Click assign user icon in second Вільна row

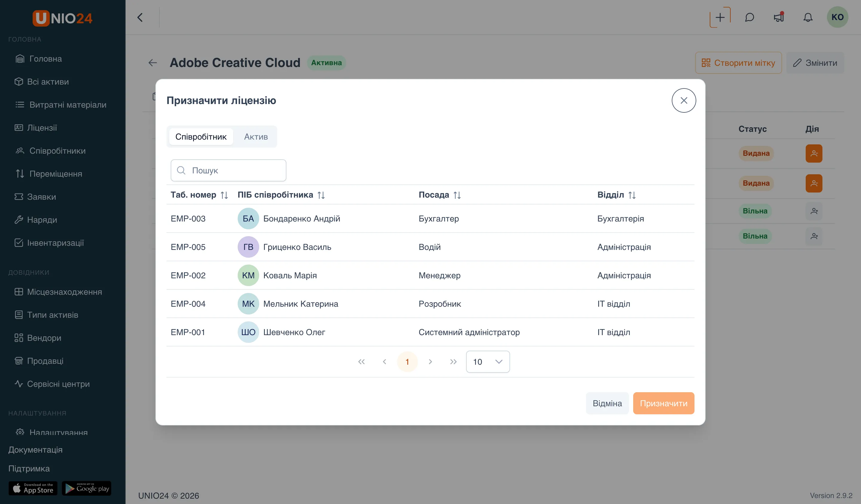814,236
